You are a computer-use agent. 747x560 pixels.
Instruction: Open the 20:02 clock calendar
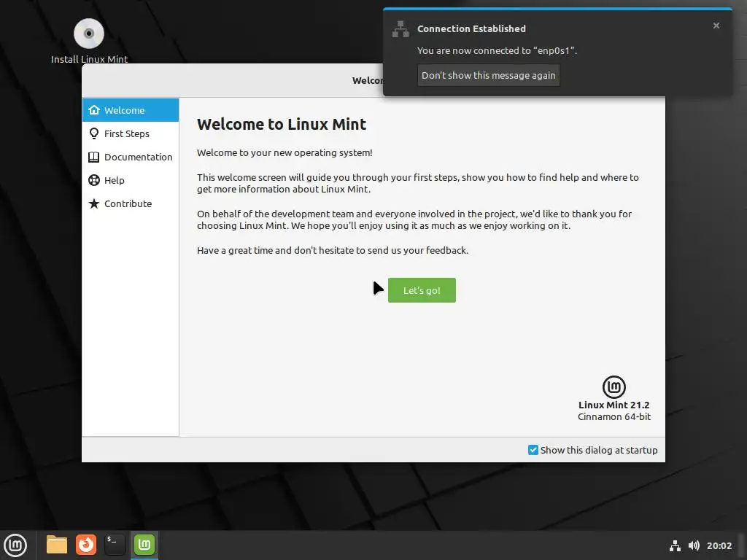point(719,545)
